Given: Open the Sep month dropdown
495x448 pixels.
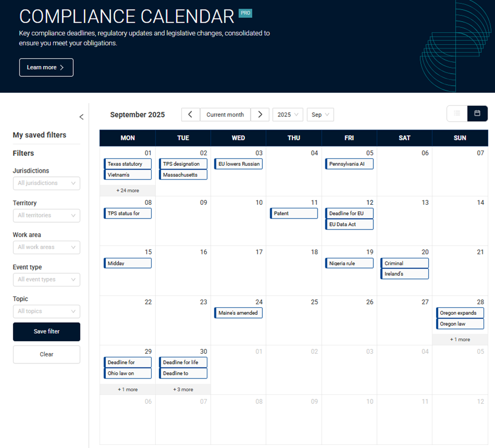Looking at the screenshot, I should pos(320,115).
